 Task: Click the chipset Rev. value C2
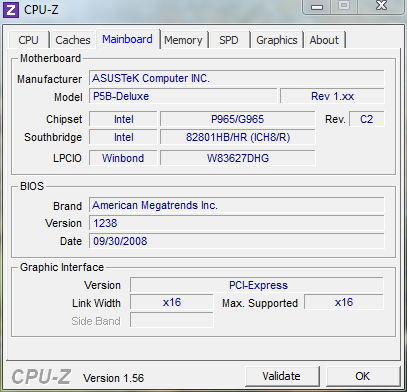pyautogui.click(x=367, y=119)
